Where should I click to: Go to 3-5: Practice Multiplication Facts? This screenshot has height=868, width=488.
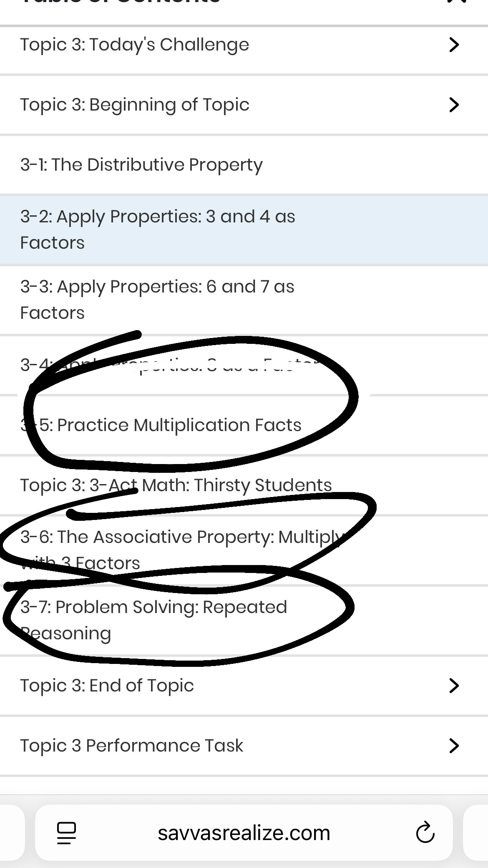161,425
